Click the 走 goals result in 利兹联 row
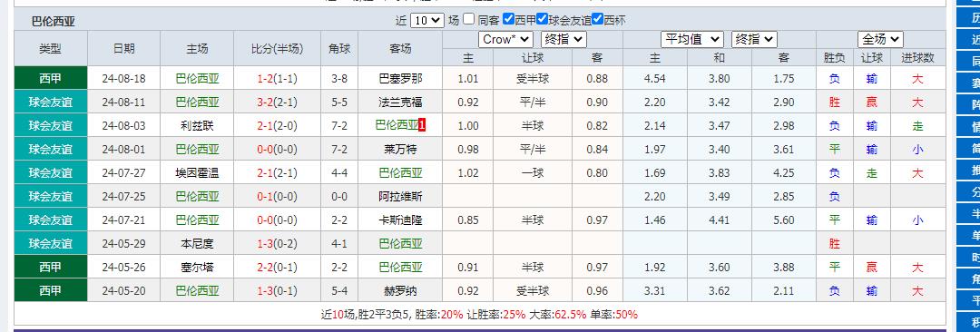This screenshot has width=980, height=332. (x=917, y=126)
